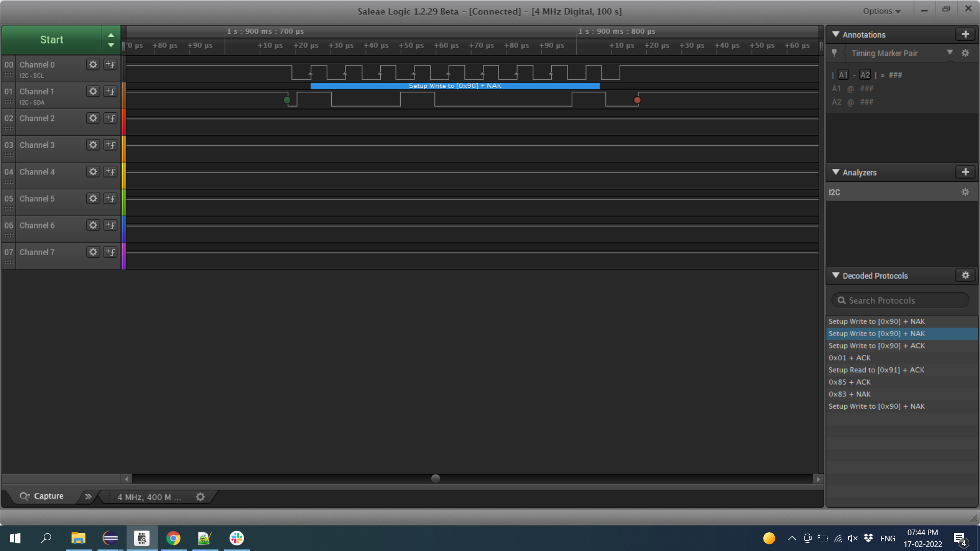Screen dimensions: 980x551
Task: Open Channel 2 settings gear
Action: pyautogui.click(x=93, y=118)
